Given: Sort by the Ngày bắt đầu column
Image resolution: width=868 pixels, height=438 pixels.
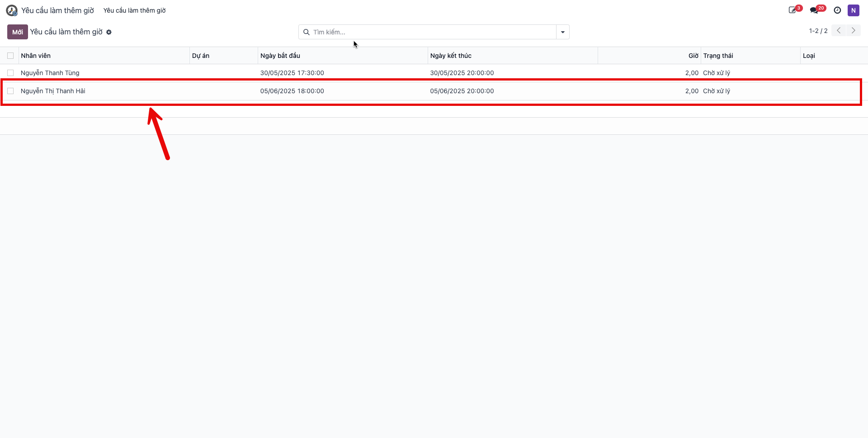Looking at the screenshot, I should (x=280, y=56).
